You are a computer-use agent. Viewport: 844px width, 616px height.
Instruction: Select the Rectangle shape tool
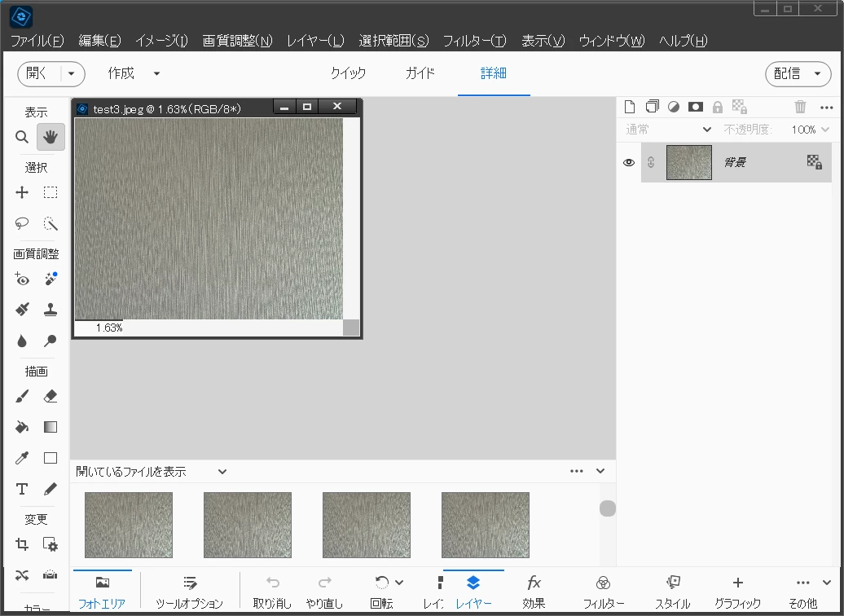[51, 458]
